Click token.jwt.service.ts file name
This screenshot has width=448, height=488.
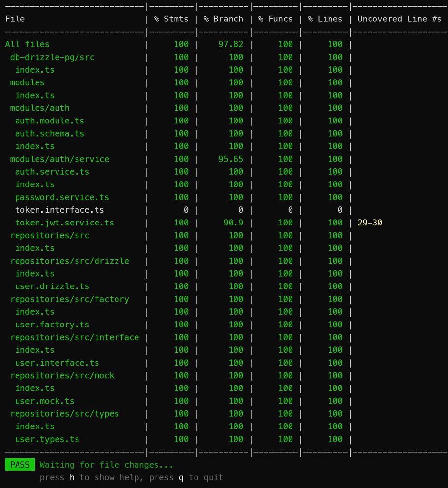[x=64, y=223]
